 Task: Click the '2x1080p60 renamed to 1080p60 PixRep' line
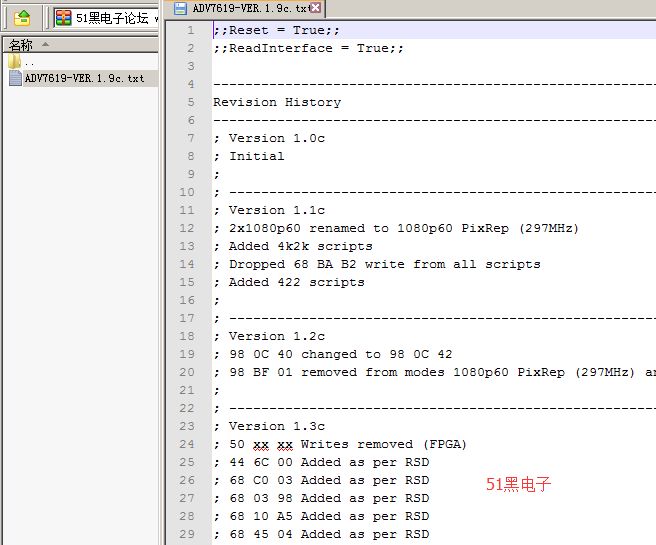tap(396, 228)
